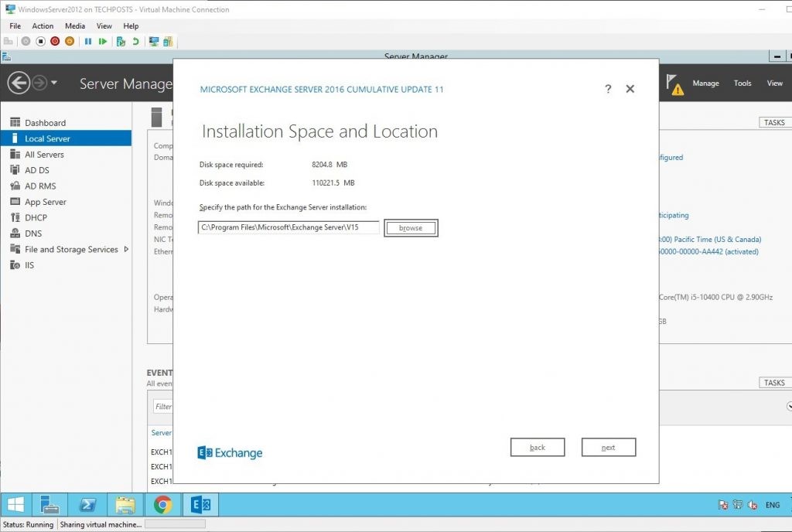Click the back button in setup
The width and height of the screenshot is (792, 532).
tap(538, 447)
